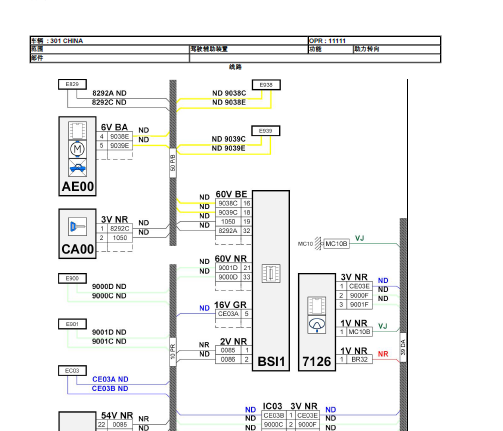
Task: Click the blue CE03A ND wire label
Action: tap(110, 379)
